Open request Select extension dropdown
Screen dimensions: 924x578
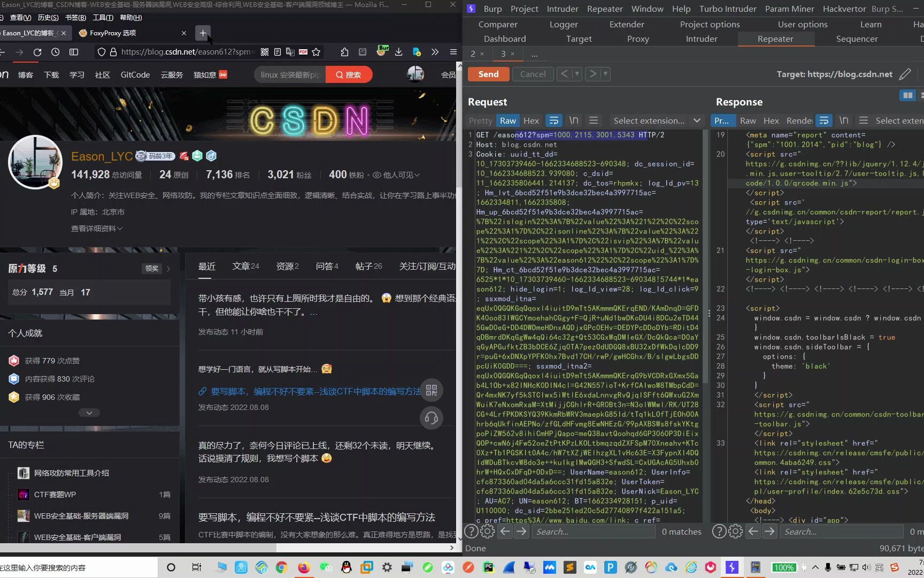[x=657, y=120]
